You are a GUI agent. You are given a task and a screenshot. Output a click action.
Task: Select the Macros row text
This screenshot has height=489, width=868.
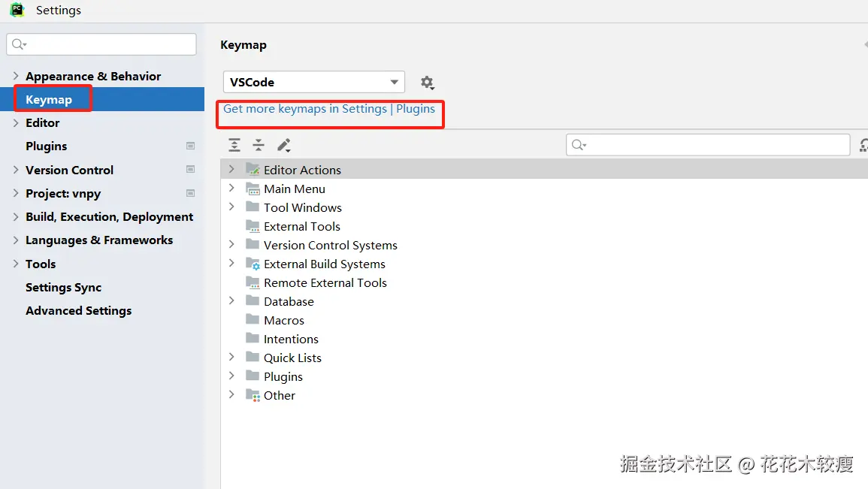pos(284,320)
